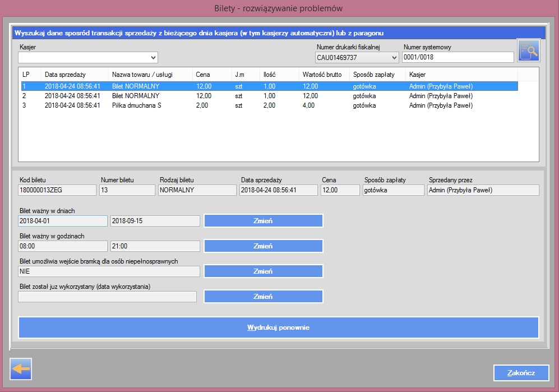559x392 pixels.
Task: Click the receipt search magnifier icon
Action: [529, 50]
